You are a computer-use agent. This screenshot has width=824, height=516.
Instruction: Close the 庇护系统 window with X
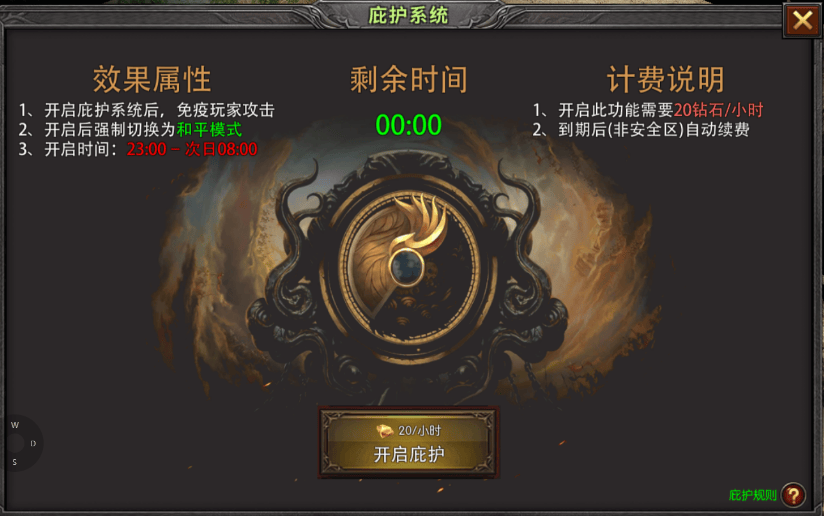(802, 21)
